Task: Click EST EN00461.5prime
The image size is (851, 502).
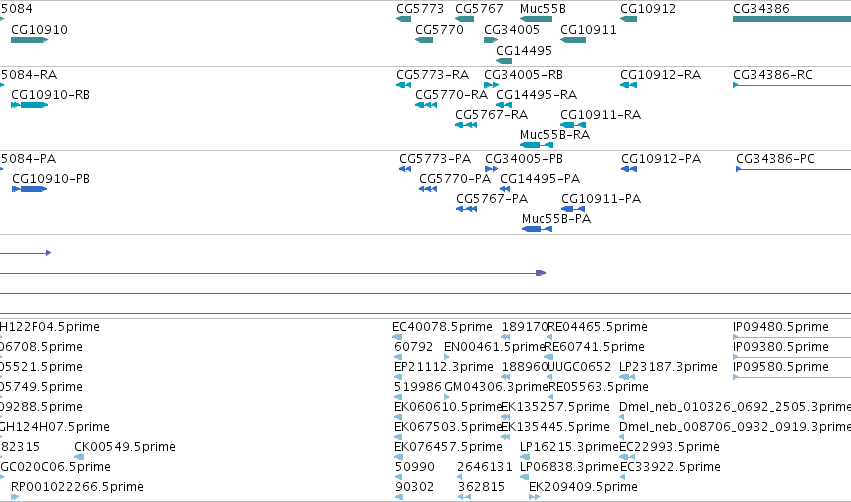Action: point(495,347)
